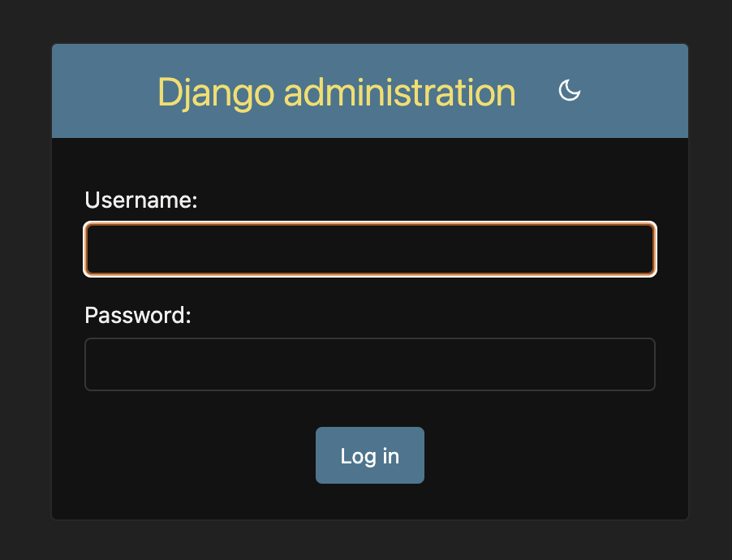Hit the blue Log in button
The width and height of the screenshot is (732, 560).
pyautogui.click(x=369, y=455)
